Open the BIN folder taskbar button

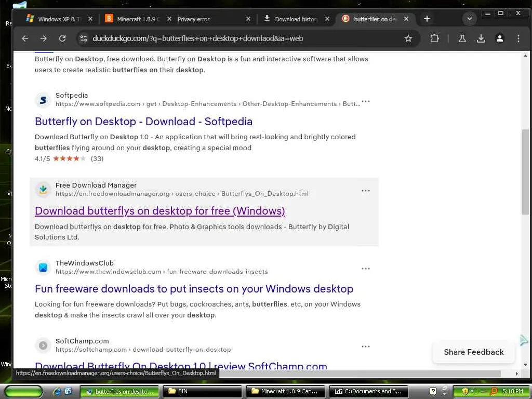tap(202, 392)
